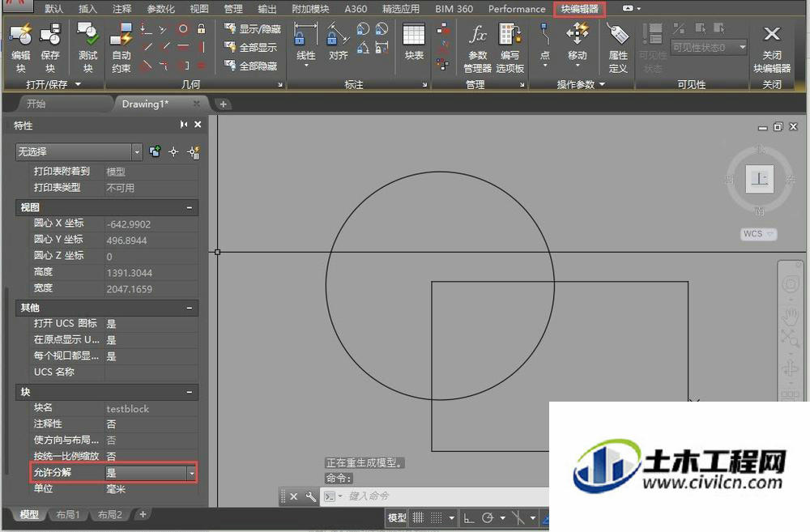Collapse the 视图 properties section
The width and height of the screenshot is (810, 532).
(x=189, y=207)
